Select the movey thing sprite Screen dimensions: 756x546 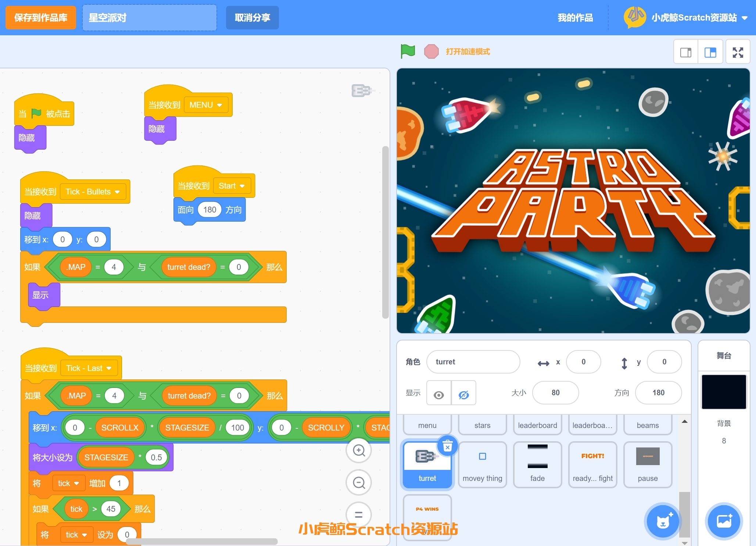(x=482, y=465)
